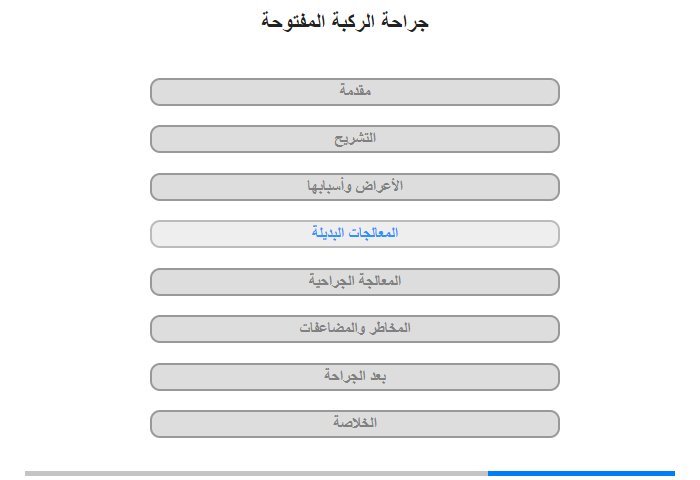Jump to the introduction item مقدمة
This screenshot has height=480, width=700.
[x=354, y=92]
